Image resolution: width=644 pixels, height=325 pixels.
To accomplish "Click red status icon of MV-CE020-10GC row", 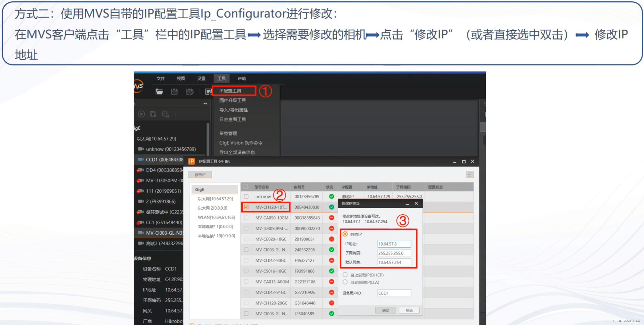I will 332,239.
